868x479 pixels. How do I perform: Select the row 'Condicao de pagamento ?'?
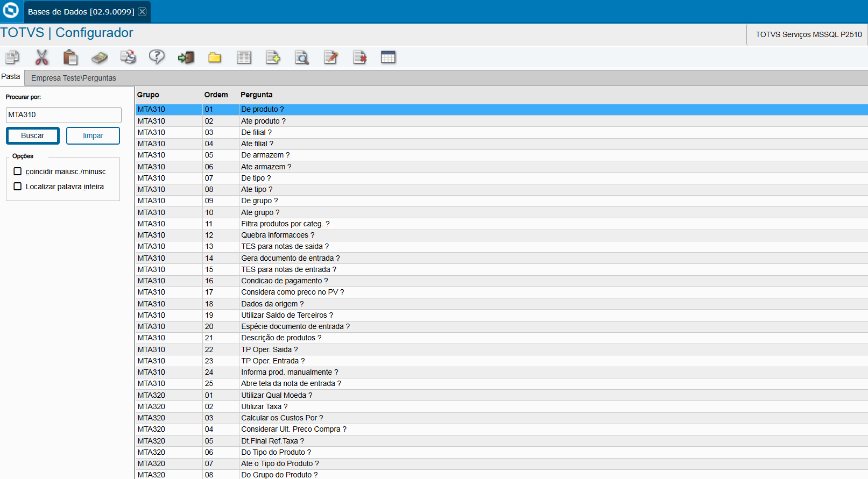502,281
